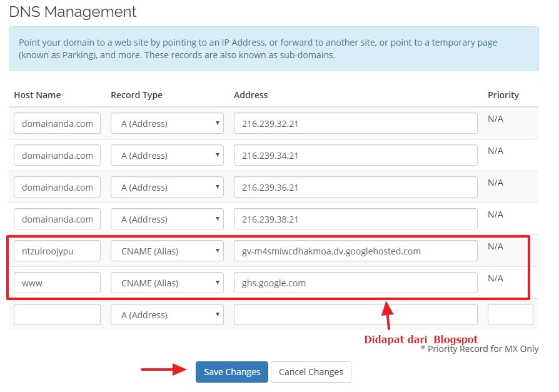The image size is (559, 392).
Task: Click the www host name field
Action: tap(57, 283)
